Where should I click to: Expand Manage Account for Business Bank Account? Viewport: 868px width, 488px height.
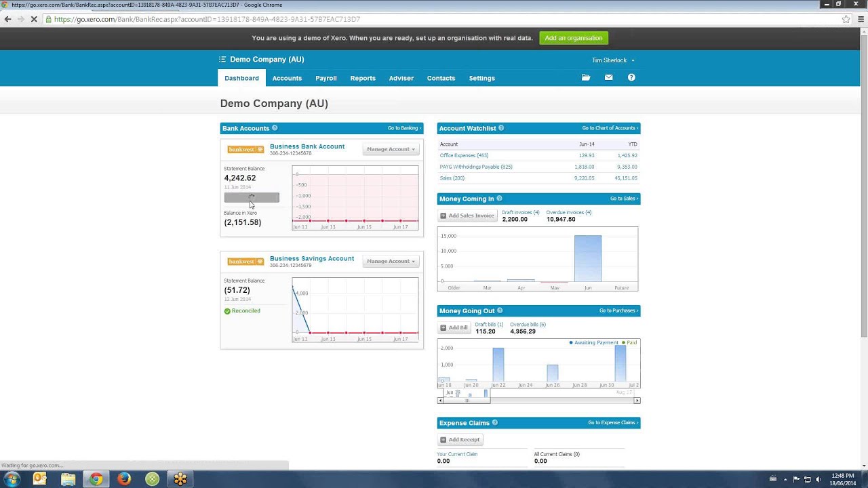pyautogui.click(x=391, y=149)
